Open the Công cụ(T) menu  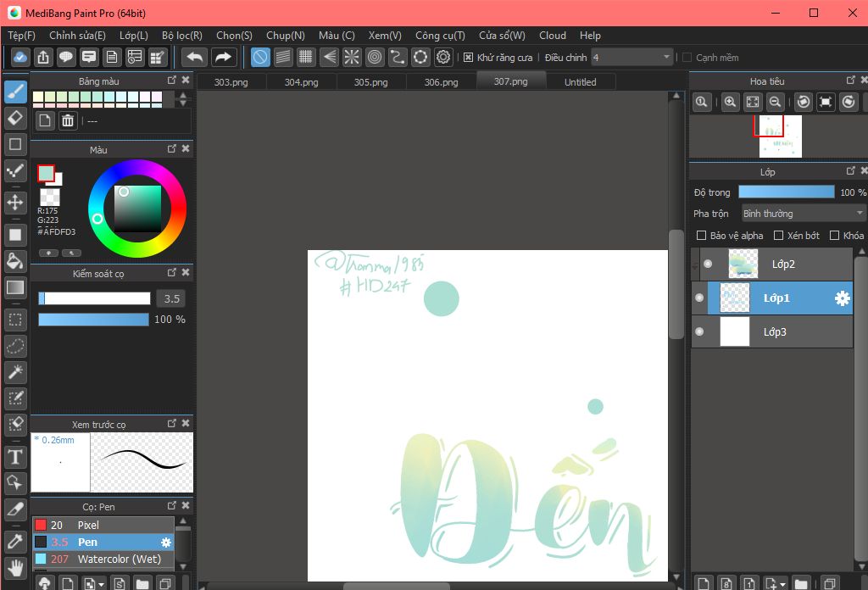point(440,36)
